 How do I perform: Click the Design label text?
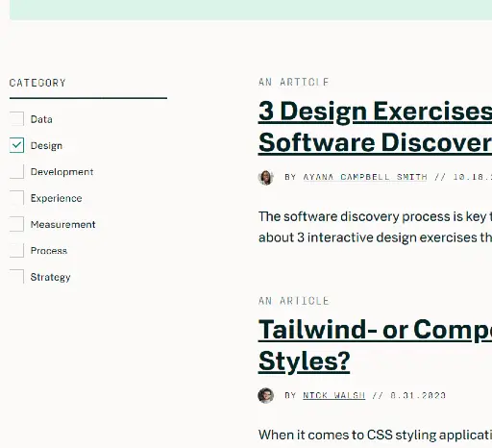46,145
